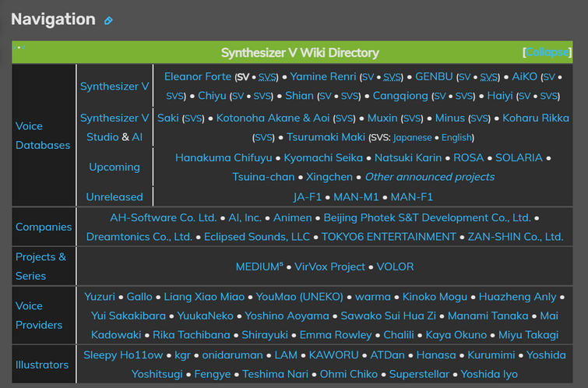The image size is (588, 388).
Task: Open the Miyu Takagi page
Action: click(528, 335)
